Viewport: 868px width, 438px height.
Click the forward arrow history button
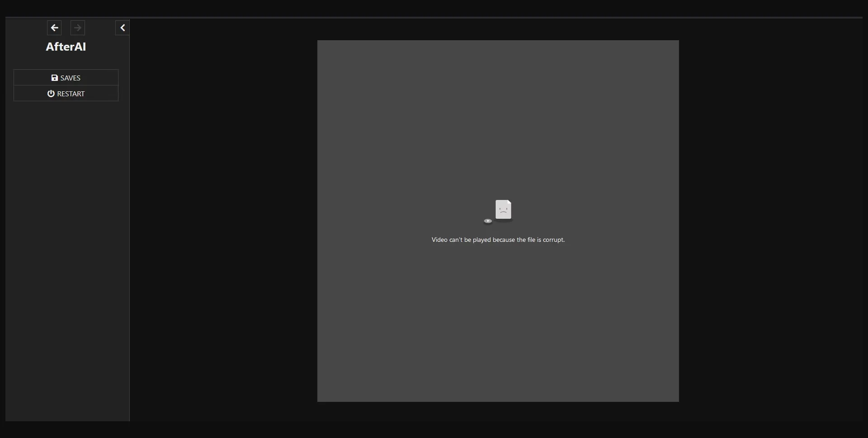(x=78, y=28)
